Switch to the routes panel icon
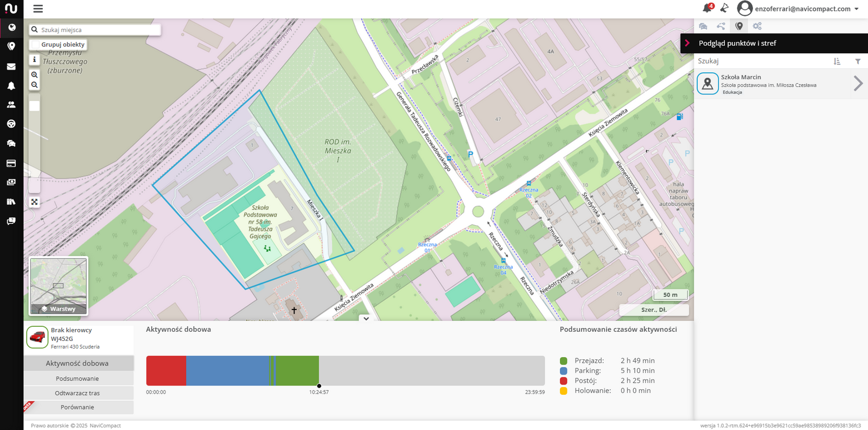Viewport: 868px width, 430px height. 721,26
